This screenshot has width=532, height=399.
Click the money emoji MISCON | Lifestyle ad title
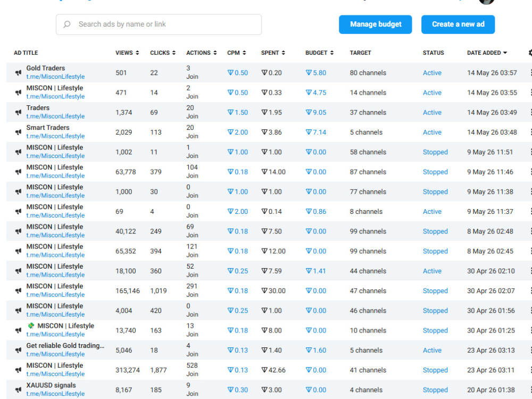point(61,326)
